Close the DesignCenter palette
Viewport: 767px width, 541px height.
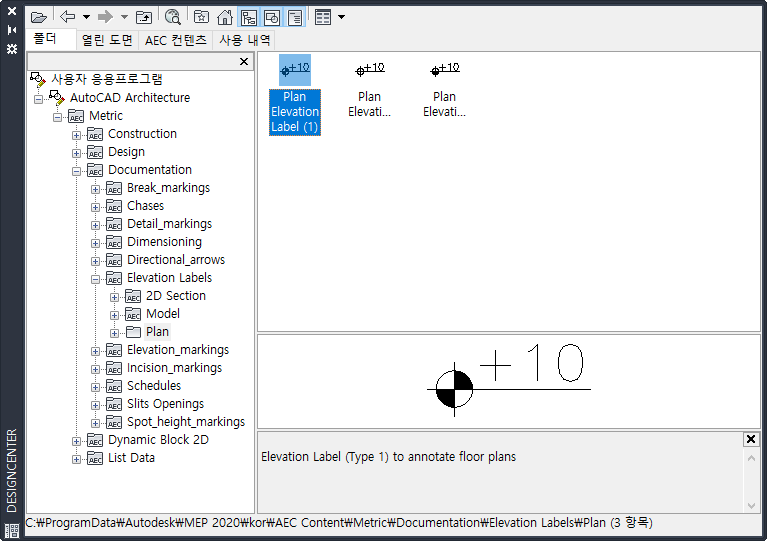[12, 11]
